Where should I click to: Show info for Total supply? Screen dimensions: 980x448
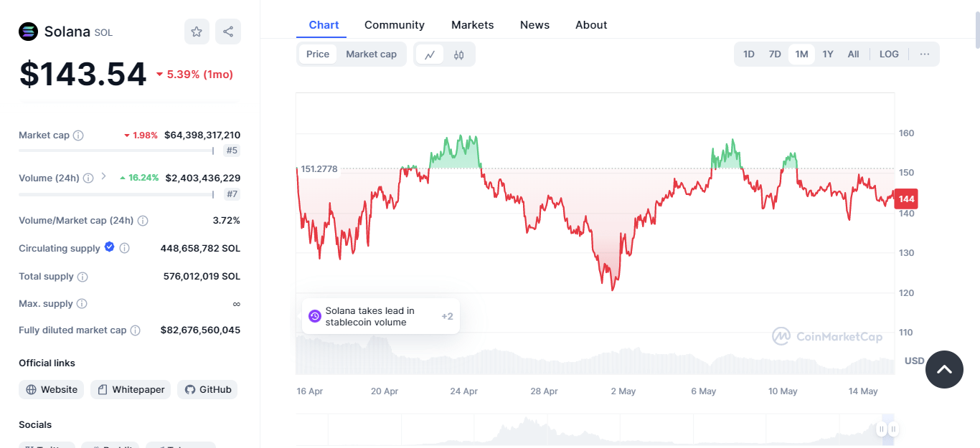[83, 277]
